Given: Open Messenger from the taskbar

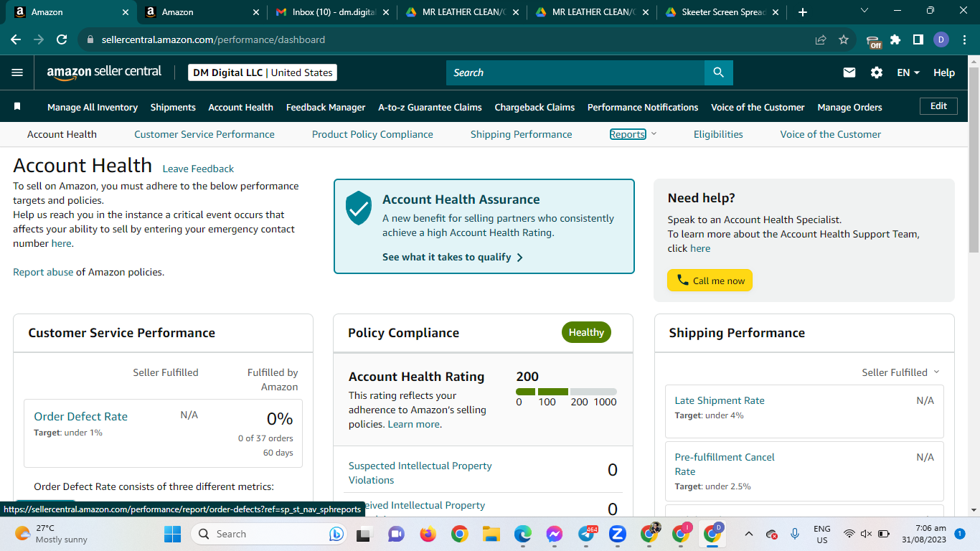Looking at the screenshot, I should (554, 534).
